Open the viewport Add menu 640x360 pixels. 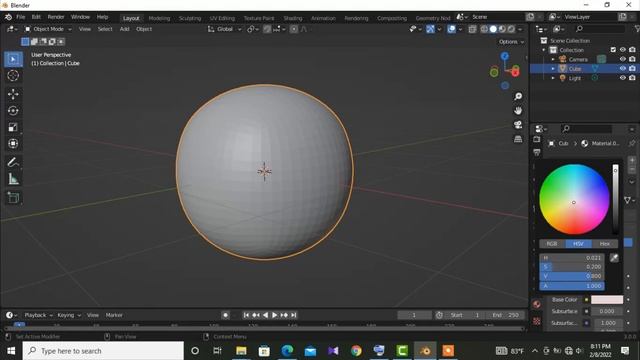pyautogui.click(x=124, y=29)
